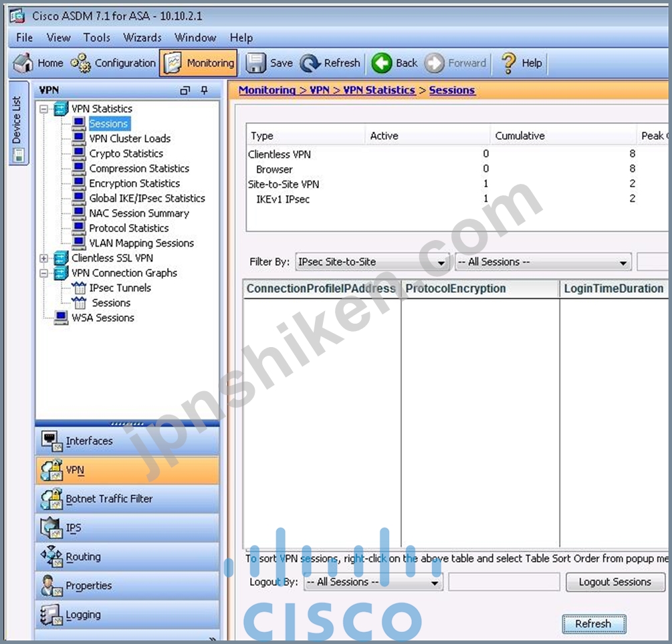
Task: Click the IPS section icon
Action: pyautogui.click(x=51, y=528)
